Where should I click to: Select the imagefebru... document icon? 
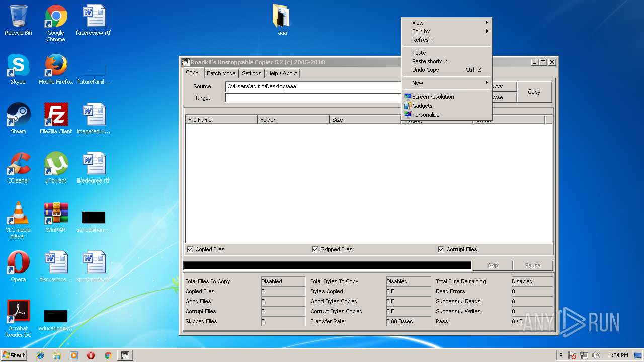[94, 119]
